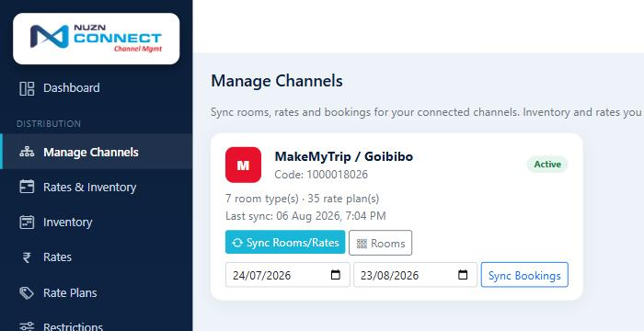Click the rupee icon beside Rates
Screen dimensions: 644x331
pyautogui.click(x=27, y=257)
